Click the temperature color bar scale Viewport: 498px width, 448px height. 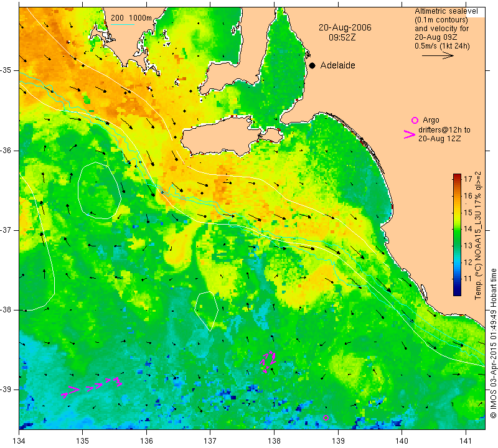[457, 235]
